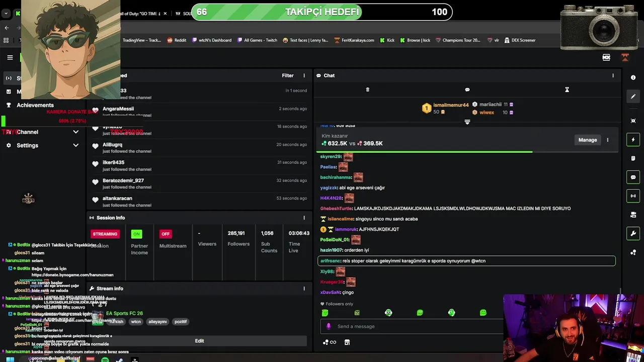Open the All Games - Twitch bookmark
This screenshot has width=644, height=362.
(x=257, y=40)
